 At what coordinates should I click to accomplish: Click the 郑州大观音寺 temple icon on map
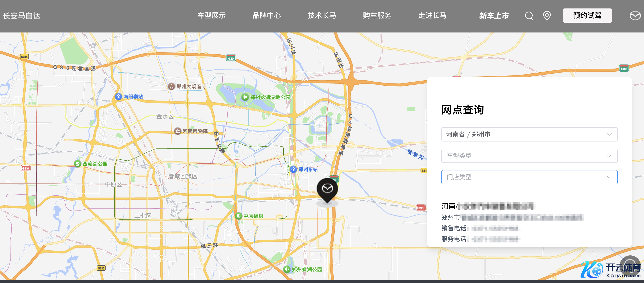(171, 86)
